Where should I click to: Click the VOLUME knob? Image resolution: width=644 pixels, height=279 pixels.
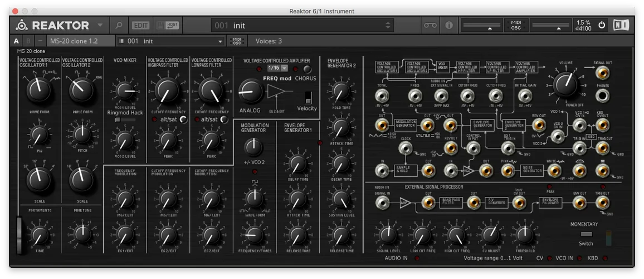click(566, 84)
